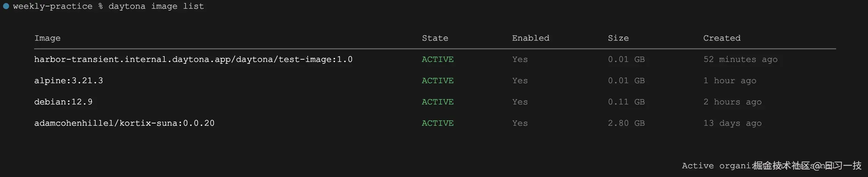Select the alpine:3.21.3 image entry
The height and width of the screenshot is (177, 868).
point(68,81)
